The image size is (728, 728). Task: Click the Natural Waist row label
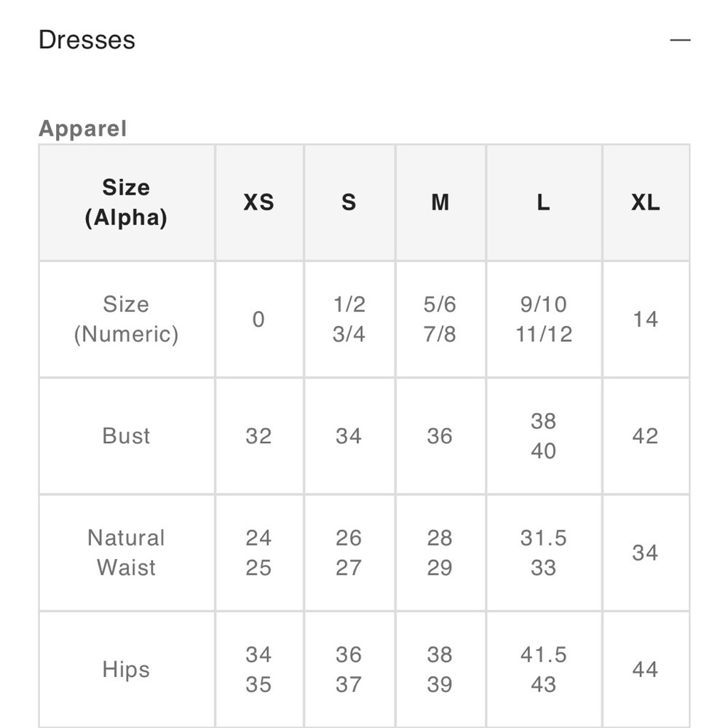pos(127,553)
